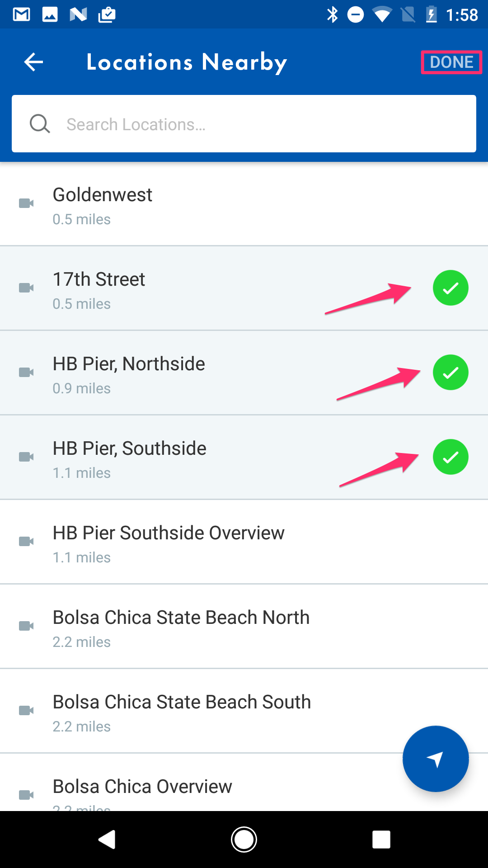Tap the camera icon beside Goldenwest
The image size is (488, 868).
pos(26,203)
